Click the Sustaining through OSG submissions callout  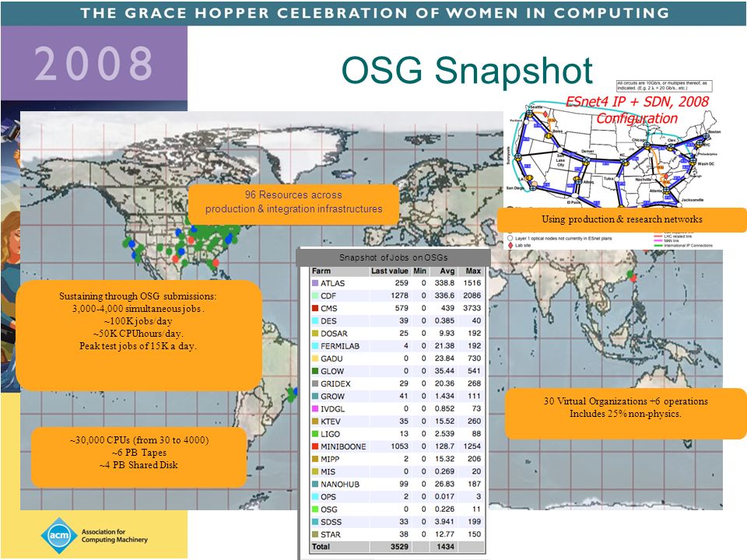click(139, 335)
